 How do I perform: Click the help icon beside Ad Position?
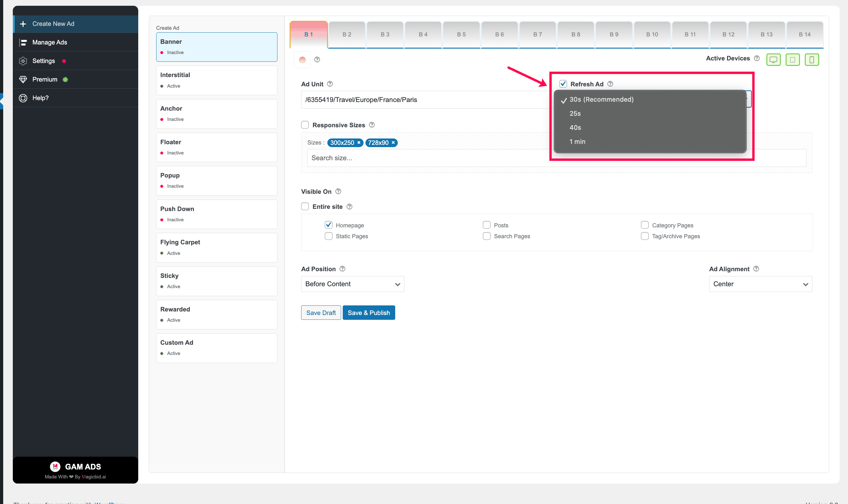point(342,269)
